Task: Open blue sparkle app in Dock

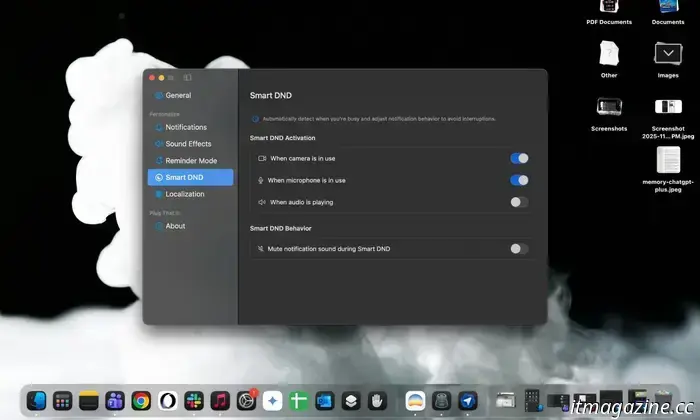Action: pos(272,401)
